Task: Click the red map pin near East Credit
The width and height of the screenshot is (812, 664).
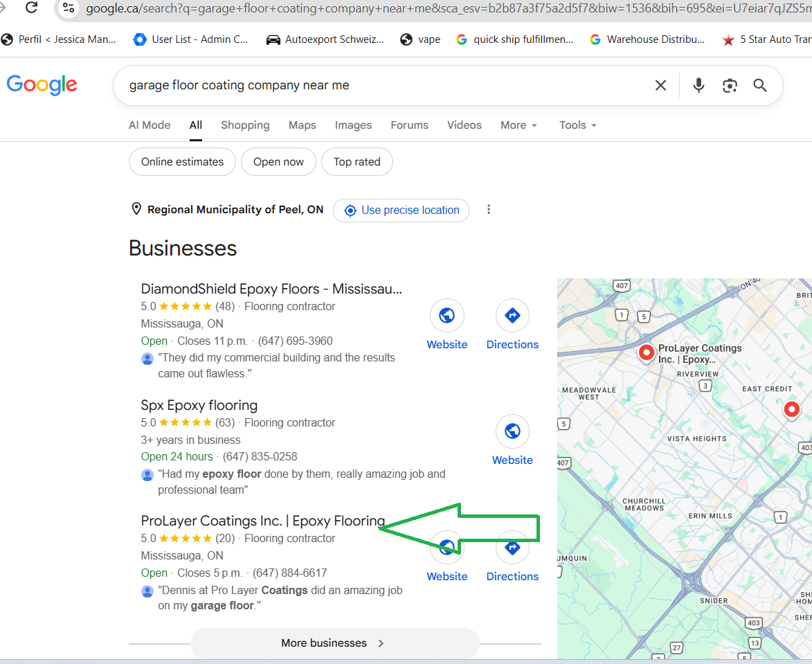Action: pos(791,410)
